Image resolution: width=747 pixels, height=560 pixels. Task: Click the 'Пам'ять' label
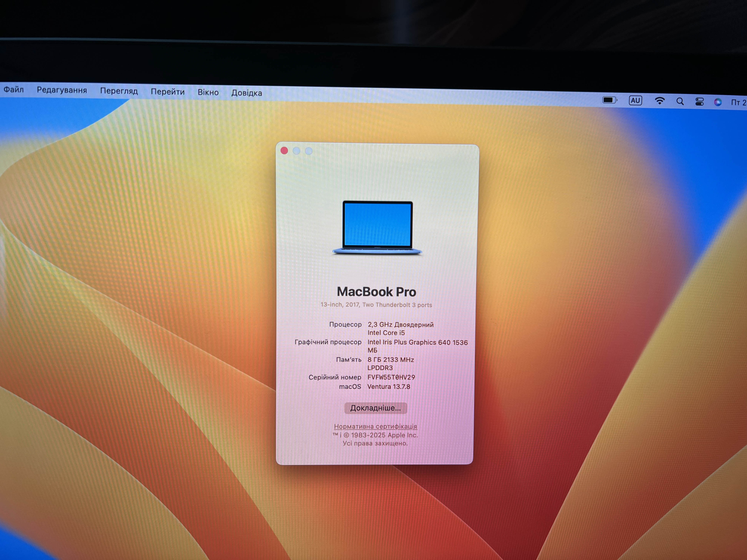click(349, 359)
